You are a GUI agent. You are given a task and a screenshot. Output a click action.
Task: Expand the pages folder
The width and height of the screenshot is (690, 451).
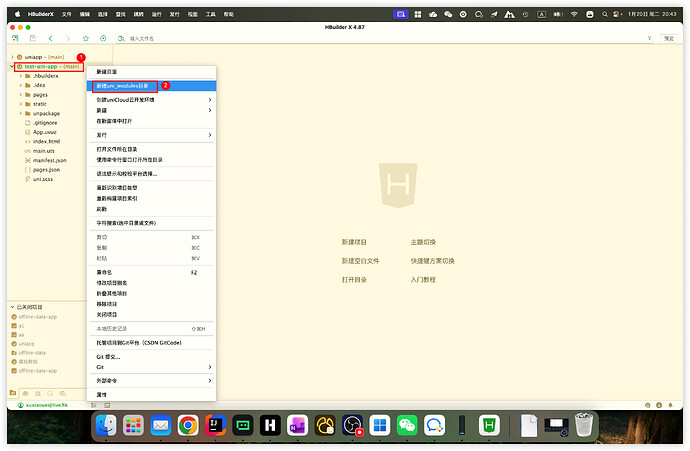pos(20,94)
